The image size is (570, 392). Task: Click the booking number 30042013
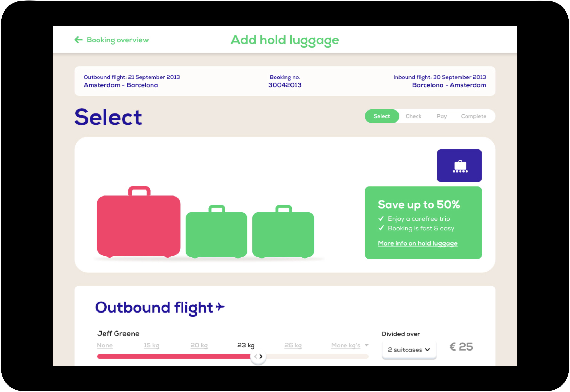pos(285,85)
